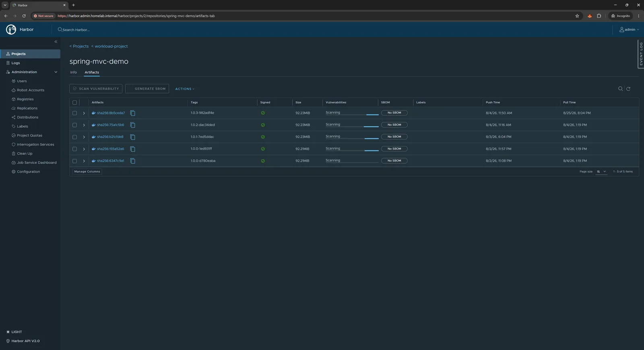Click the Incognito indicator
644x350 pixels.
tap(621, 16)
